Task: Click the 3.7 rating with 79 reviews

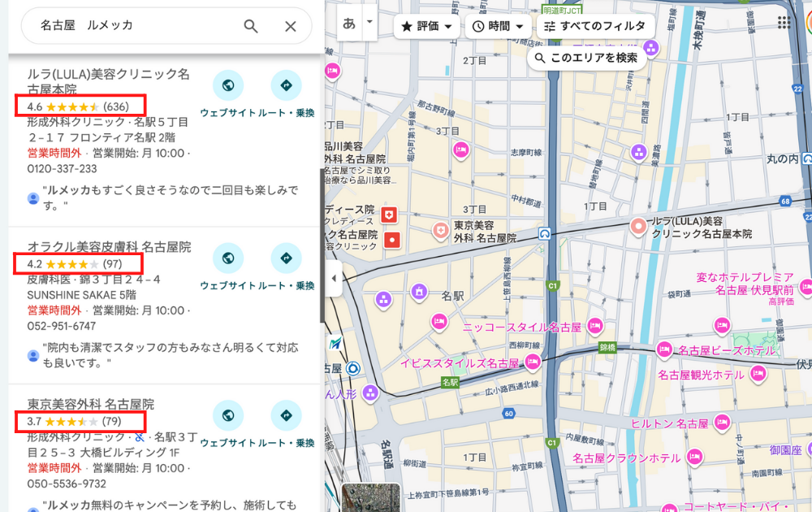Action: [x=74, y=421]
